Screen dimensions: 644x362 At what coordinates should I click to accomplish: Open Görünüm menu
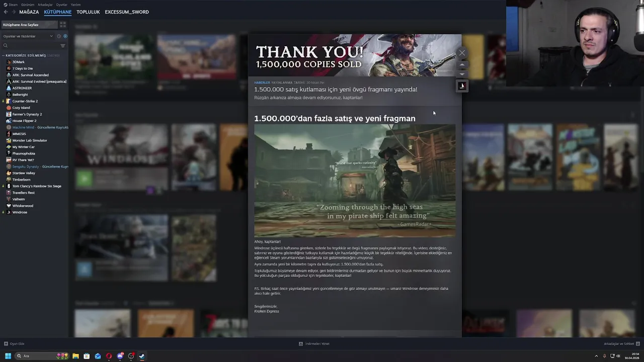click(28, 5)
